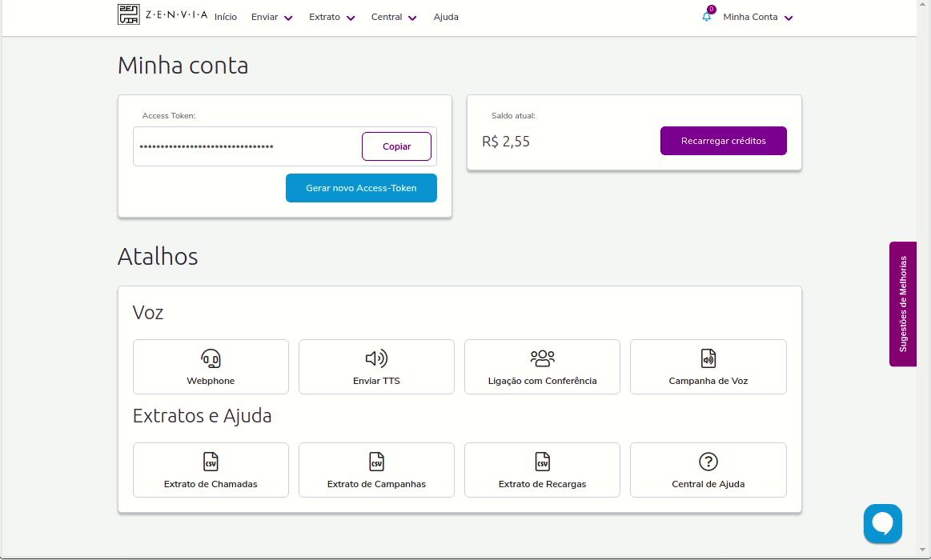Click the Enviar TTS speaker icon
This screenshot has height=560, width=931.
click(x=376, y=358)
